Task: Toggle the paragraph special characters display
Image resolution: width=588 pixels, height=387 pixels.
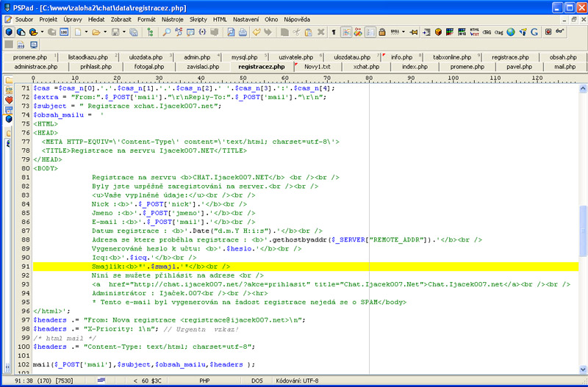Action: click(x=334, y=32)
